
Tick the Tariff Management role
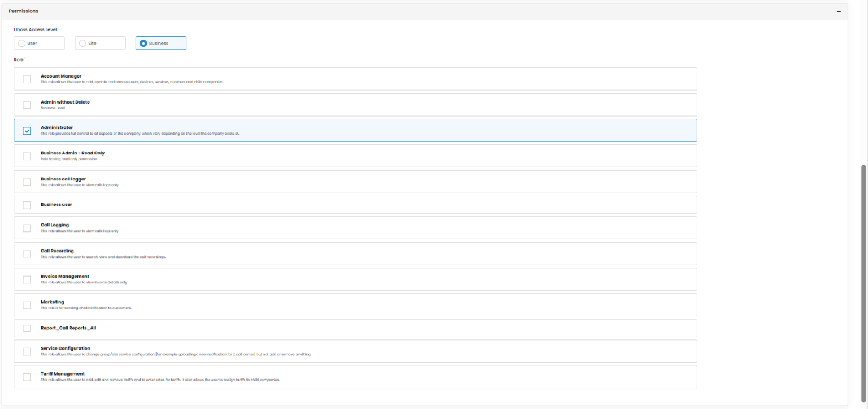(x=27, y=377)
